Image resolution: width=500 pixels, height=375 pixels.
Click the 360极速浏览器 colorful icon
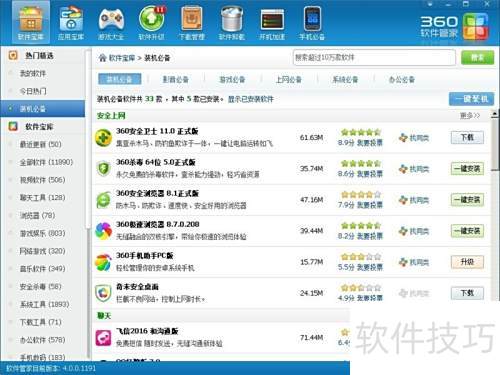tap(104, 231)
